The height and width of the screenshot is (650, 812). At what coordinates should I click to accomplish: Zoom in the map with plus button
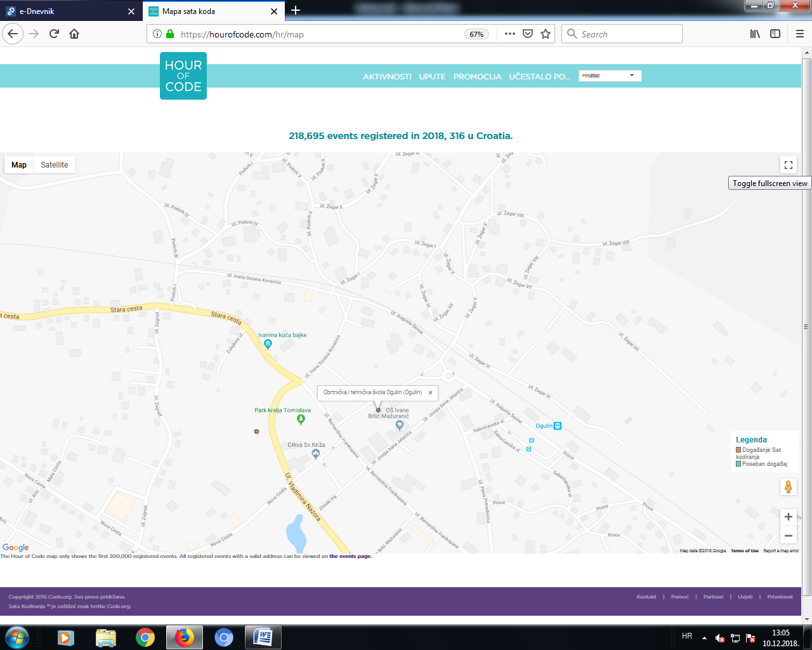(789, 517)
